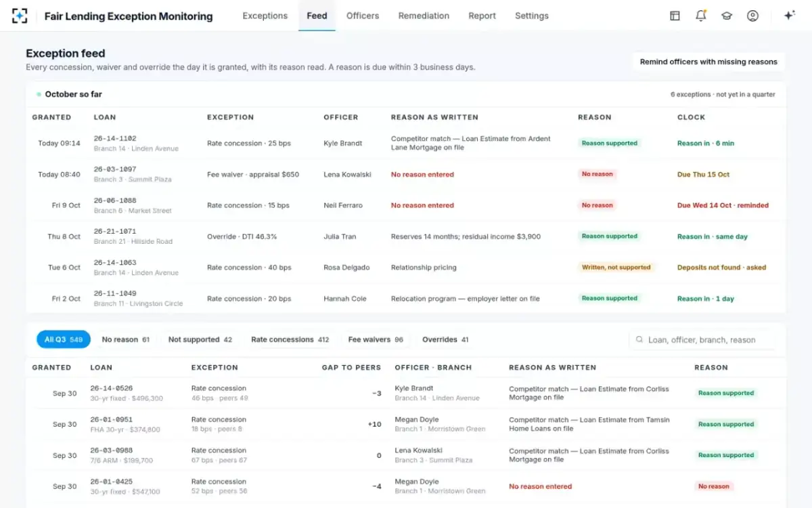Click Due Thu 15 Oct clock
This screenshot has width=812, height=508.
(703, 175)
